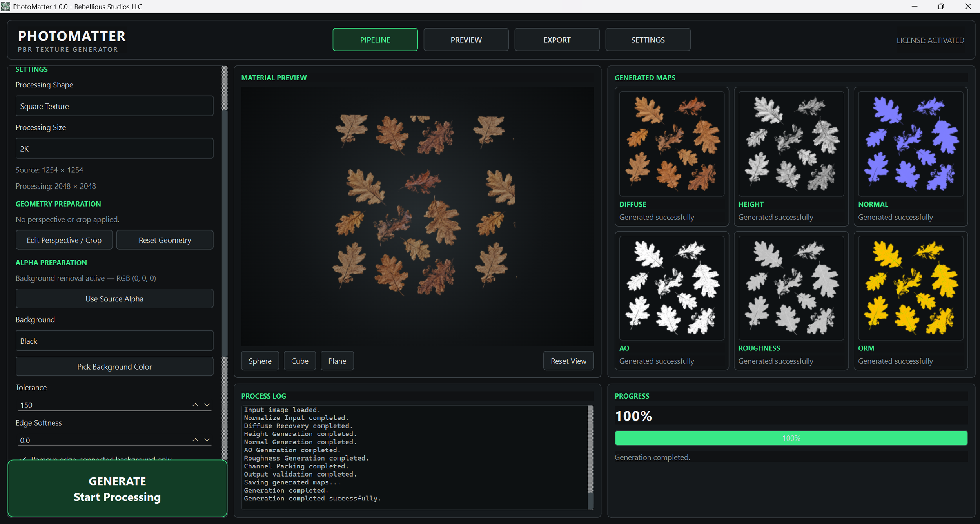
Task: Click the GENERATED MAPS heading
Action: [645, 77]
